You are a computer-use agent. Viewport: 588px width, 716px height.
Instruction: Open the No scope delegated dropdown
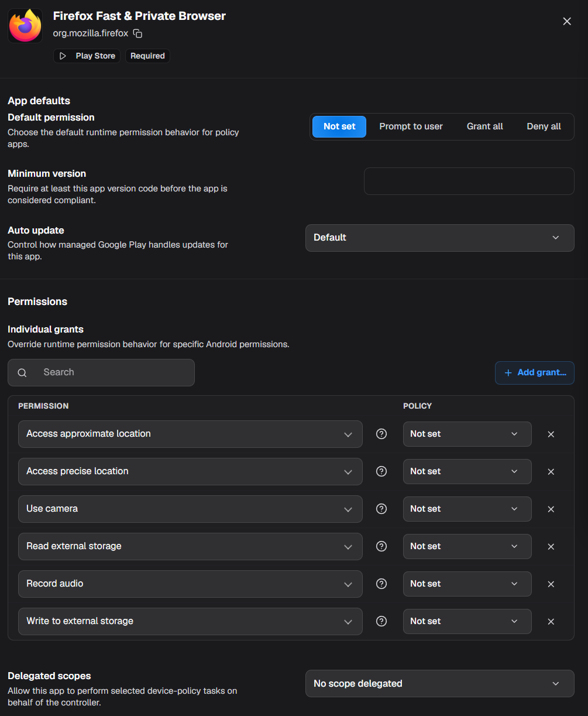tap(440, 684)
